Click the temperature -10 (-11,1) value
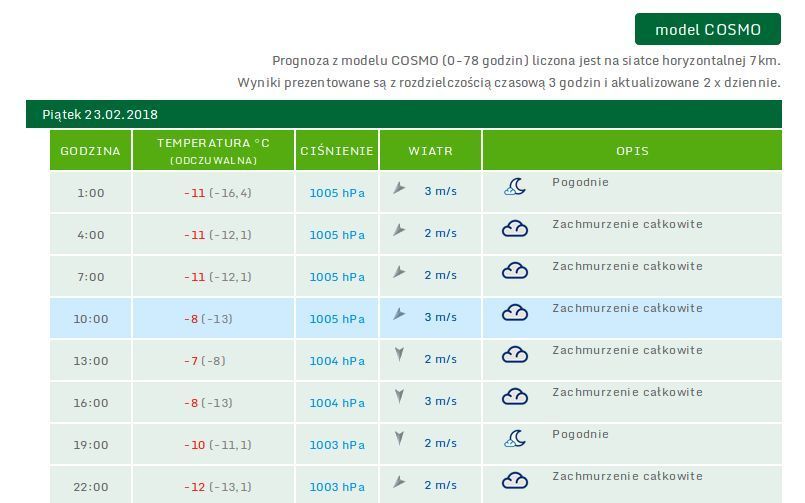Viewport: 805px width, 503px height. click(218, 446)
